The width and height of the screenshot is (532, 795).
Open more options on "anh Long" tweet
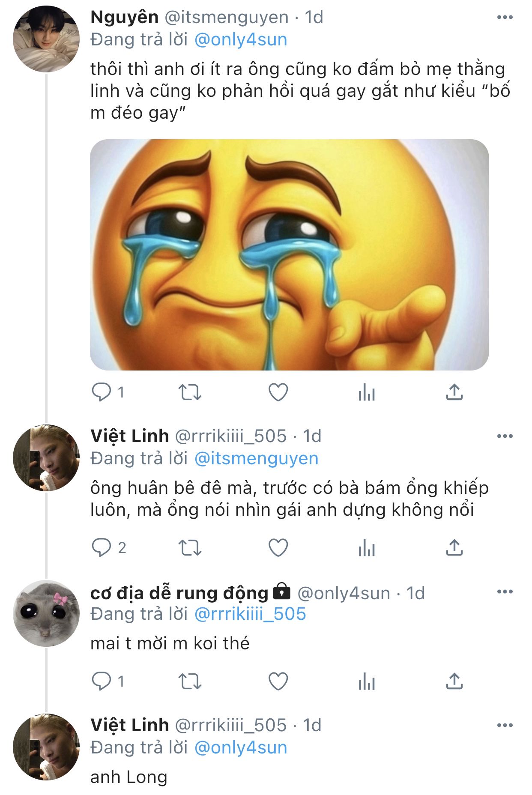pos(505,726)
